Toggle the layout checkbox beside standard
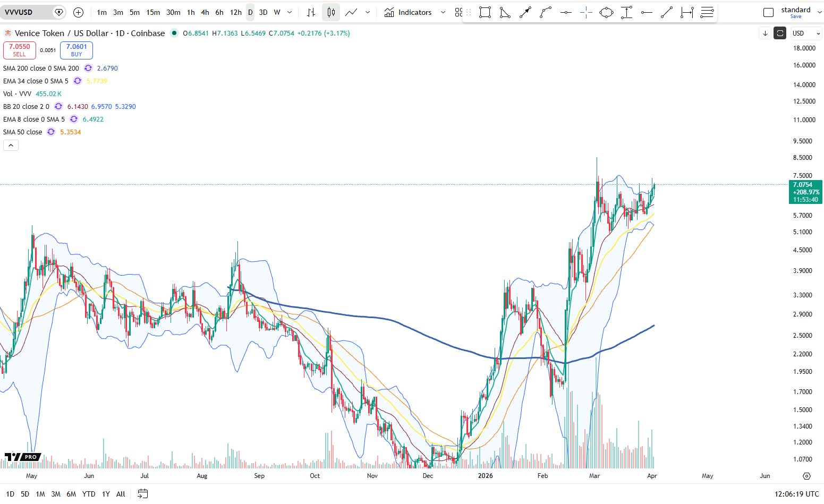Screen dimensions: 824x504 pos(768,13)
